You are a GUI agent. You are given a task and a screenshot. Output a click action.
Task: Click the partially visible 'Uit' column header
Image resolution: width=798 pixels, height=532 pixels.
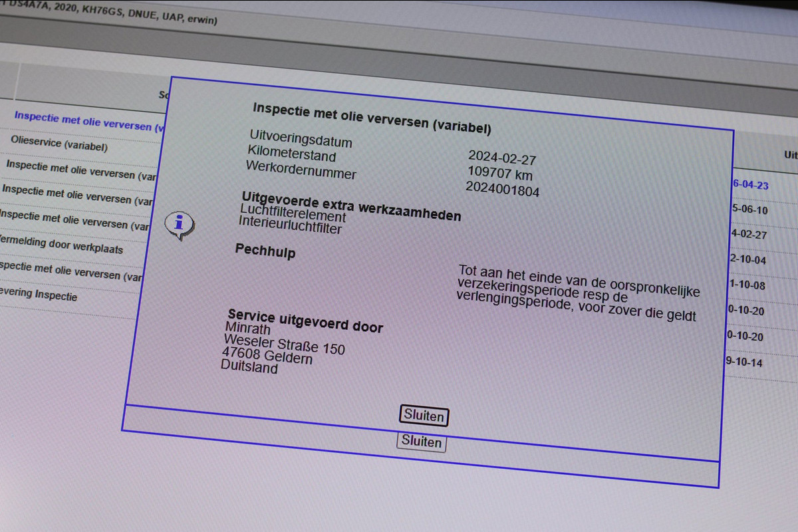(790, 155)
